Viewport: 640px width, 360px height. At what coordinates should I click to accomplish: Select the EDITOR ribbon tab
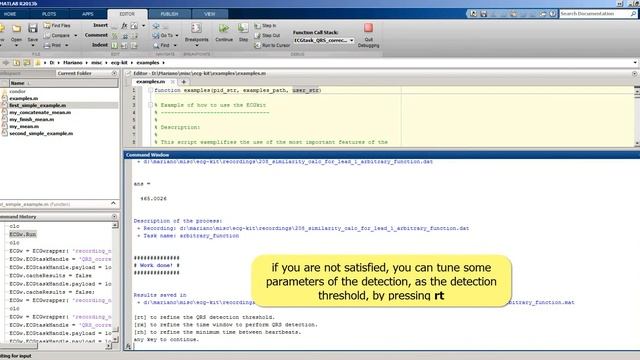coord(127,14)
